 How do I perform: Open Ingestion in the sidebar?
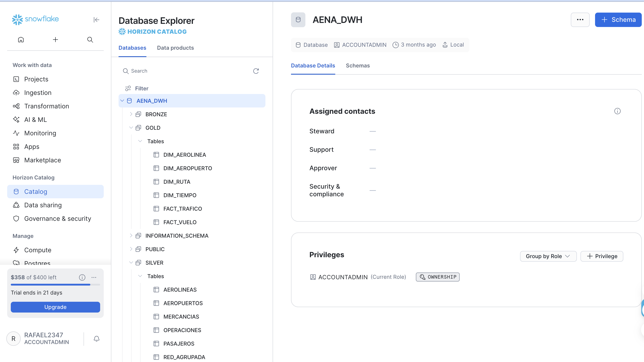[x=55, y=93]
